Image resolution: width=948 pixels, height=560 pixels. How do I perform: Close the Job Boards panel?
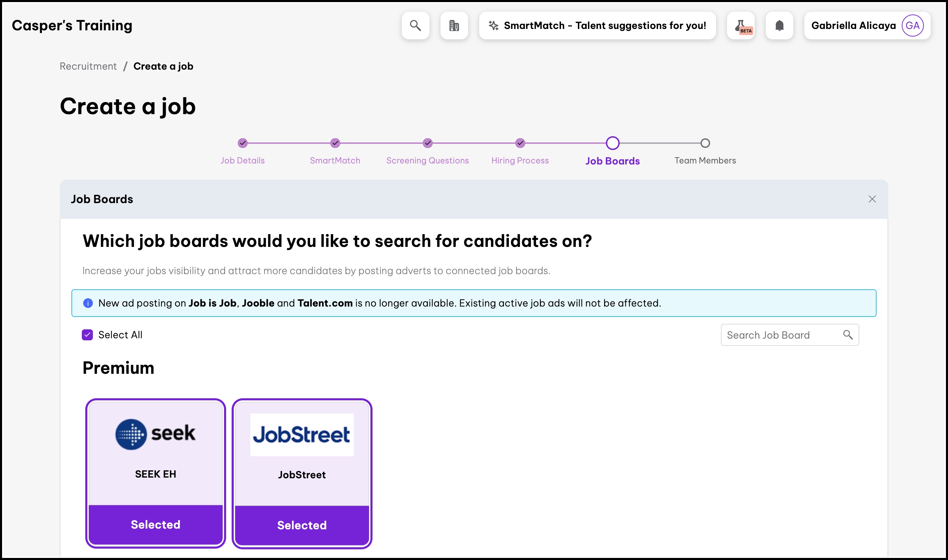coord(872,199)
